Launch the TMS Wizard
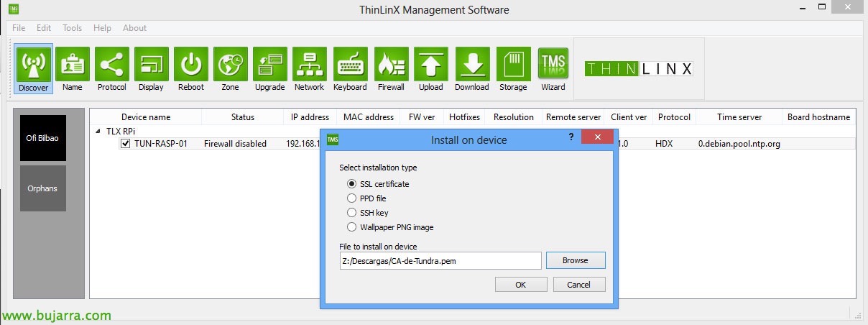 coord(553,69)
